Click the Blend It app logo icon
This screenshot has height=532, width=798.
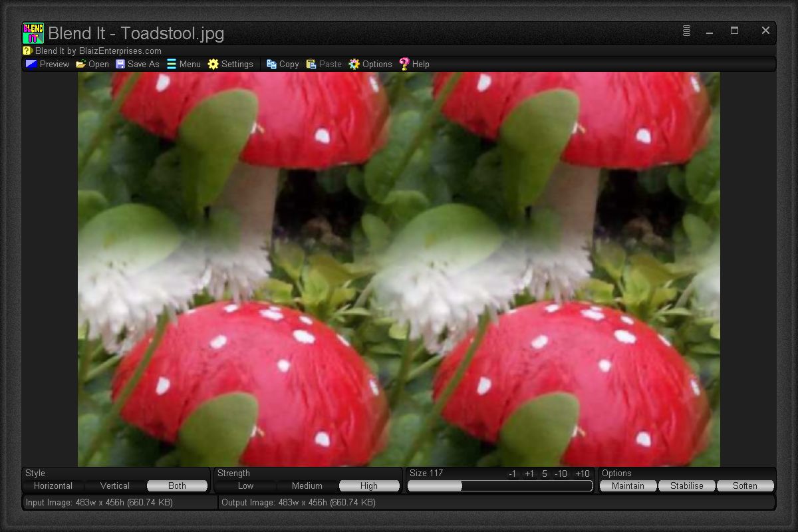[33, 33]
